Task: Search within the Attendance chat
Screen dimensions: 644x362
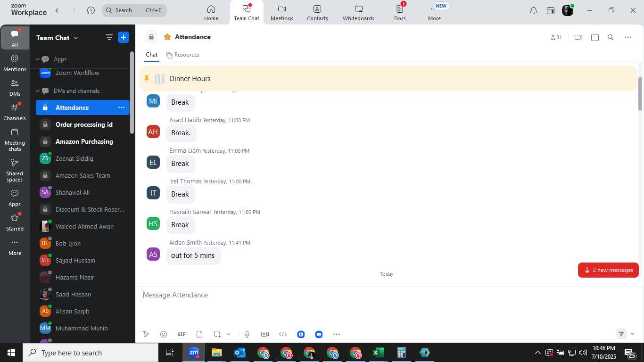Action: pyautogui.click(x=611, y=37)
